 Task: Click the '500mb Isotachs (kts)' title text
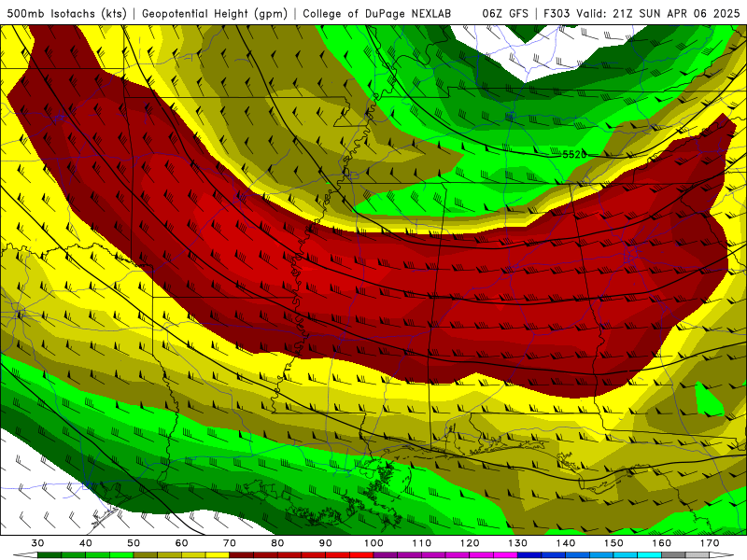67,14
